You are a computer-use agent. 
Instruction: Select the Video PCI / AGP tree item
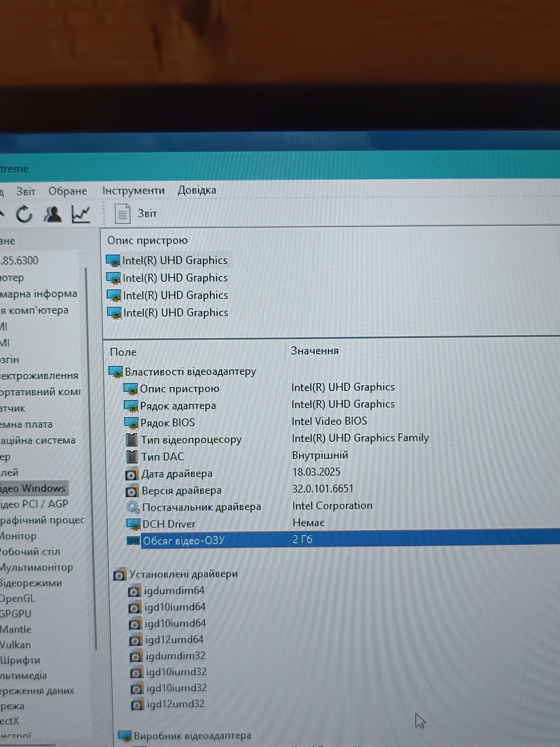[x=34, y=504]
